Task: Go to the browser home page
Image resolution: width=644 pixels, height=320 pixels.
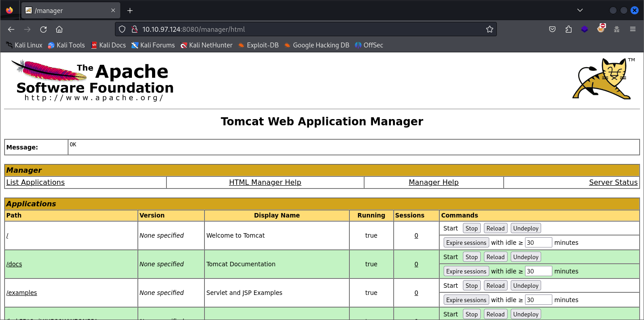Action: pyautogui.click(x=59, y=30)
